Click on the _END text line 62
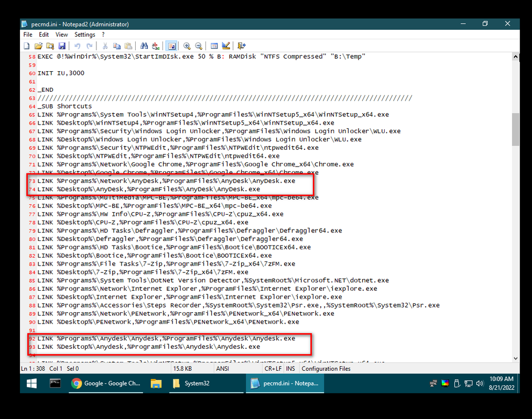This screenshot has height=419, width=532. click(x=46, y=90)
